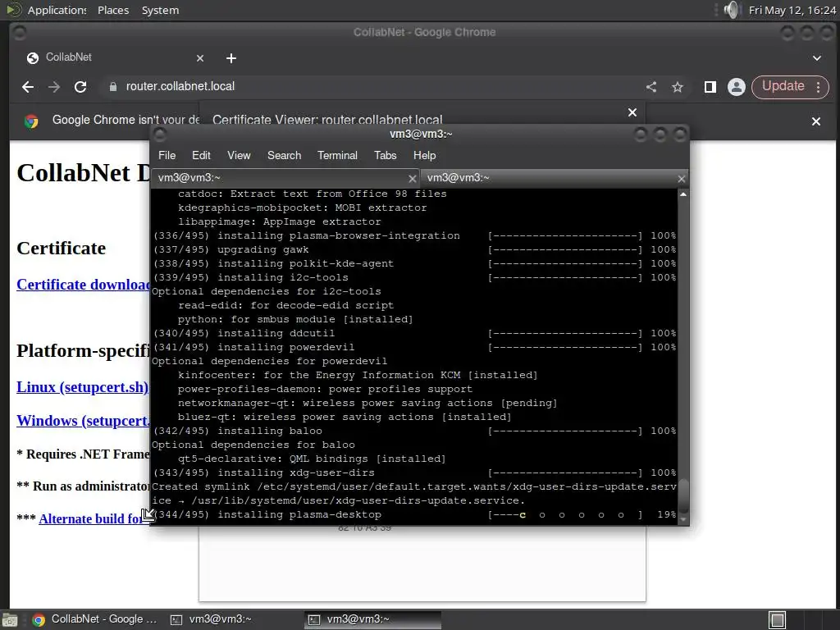Click the address bar URL field
This screenshot has height=630, width=840.
(x=375, y=87)
